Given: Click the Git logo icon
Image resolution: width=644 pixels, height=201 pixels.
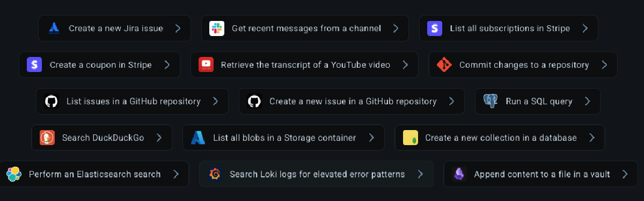Looking at the screenshot, I should (x=444, y=65).
